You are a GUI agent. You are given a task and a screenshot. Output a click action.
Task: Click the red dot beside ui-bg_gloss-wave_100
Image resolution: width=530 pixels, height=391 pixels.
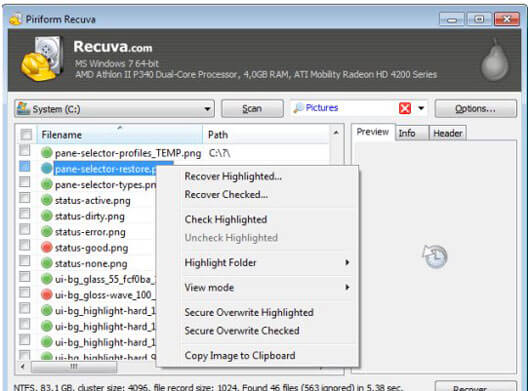pyautogui.click(x=47, y=295)
